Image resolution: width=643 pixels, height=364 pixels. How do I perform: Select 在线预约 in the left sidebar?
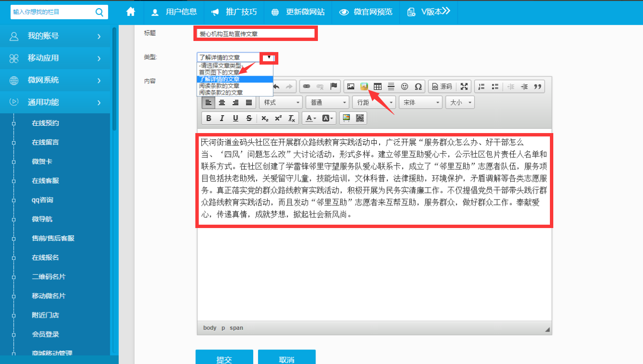coord(45,123)
